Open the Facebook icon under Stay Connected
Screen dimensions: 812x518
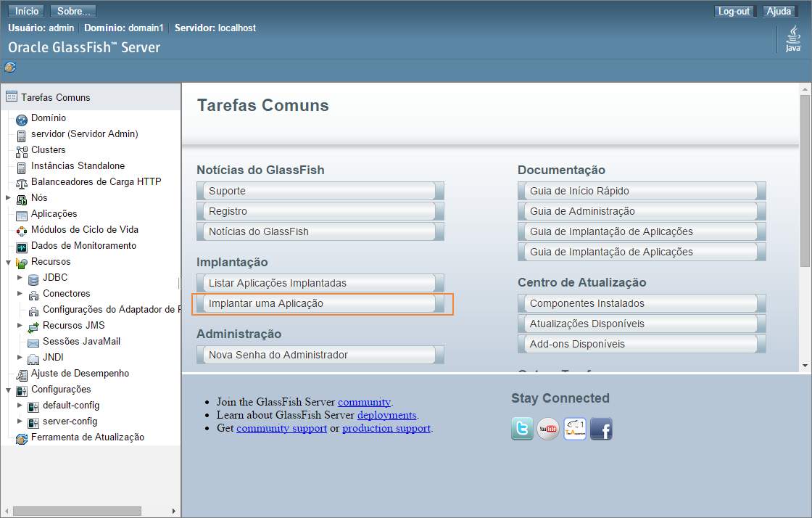coord(601,429)
